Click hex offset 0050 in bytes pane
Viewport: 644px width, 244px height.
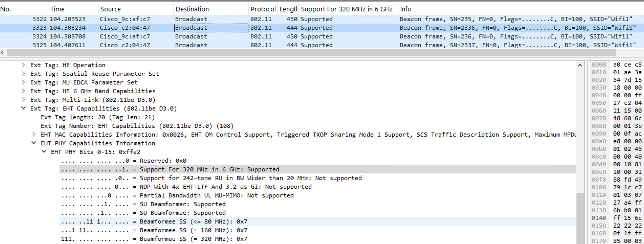point(599,103)
